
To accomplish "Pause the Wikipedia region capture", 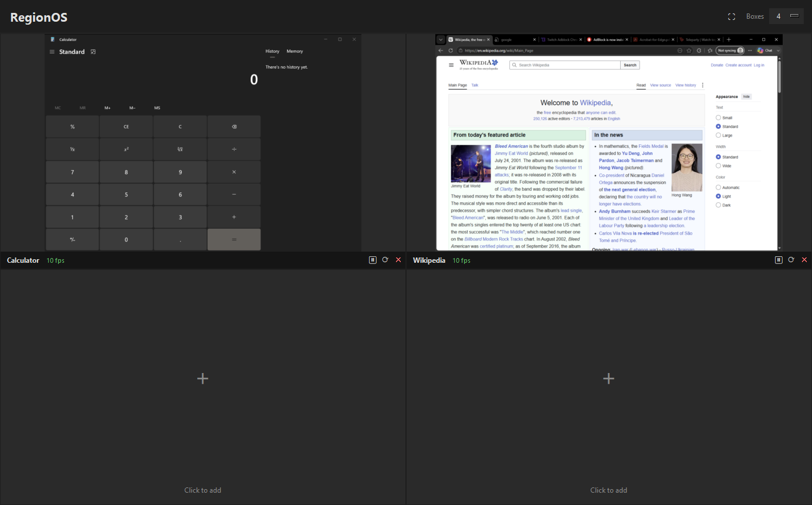I will [779, 260].
